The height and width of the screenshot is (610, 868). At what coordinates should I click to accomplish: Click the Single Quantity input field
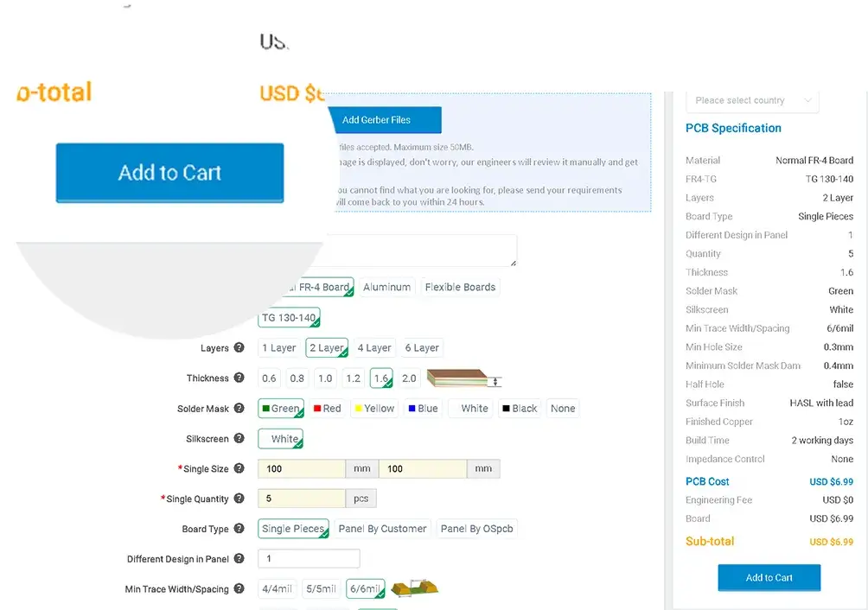point(302,499)
